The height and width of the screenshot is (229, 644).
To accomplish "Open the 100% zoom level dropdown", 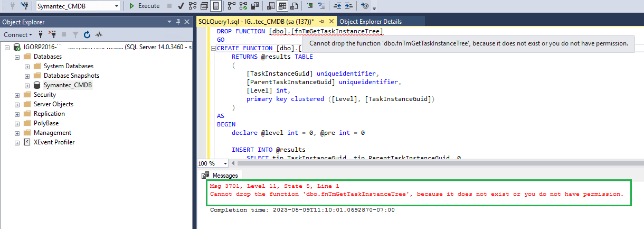I will click(226, 163).
